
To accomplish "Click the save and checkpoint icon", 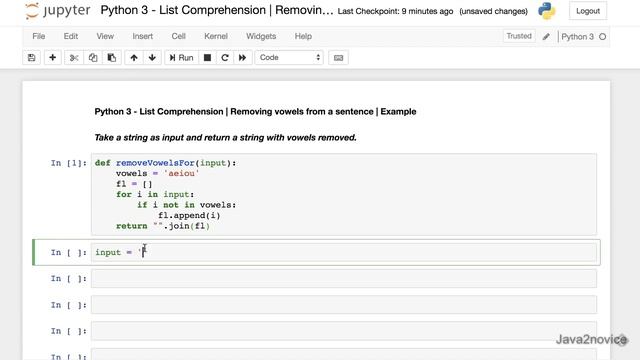I will click(x=31, y=58).
